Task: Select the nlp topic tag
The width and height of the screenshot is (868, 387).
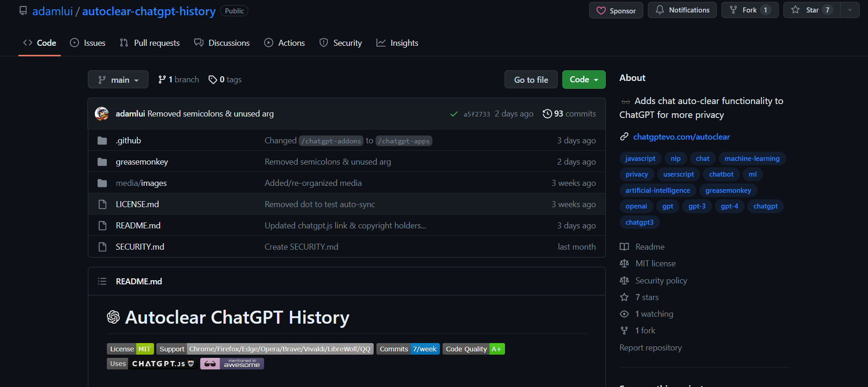Action: click(x=676, y=159)
